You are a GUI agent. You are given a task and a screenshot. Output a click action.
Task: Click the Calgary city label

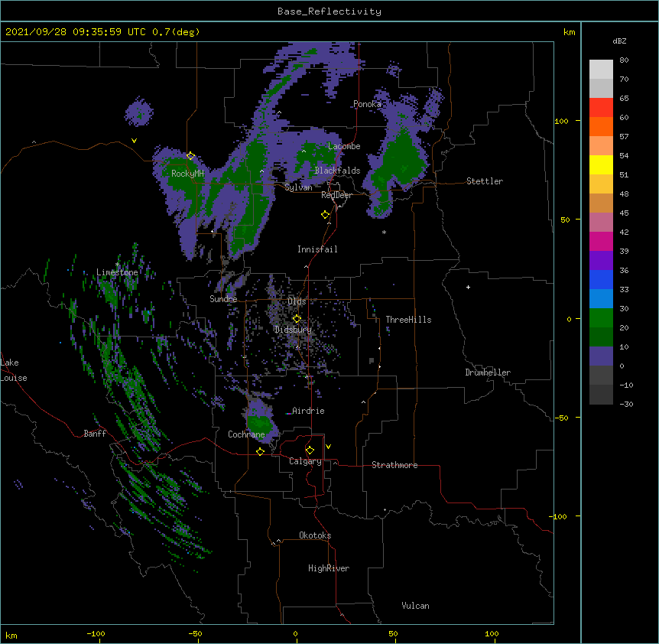tap(305, 461)
